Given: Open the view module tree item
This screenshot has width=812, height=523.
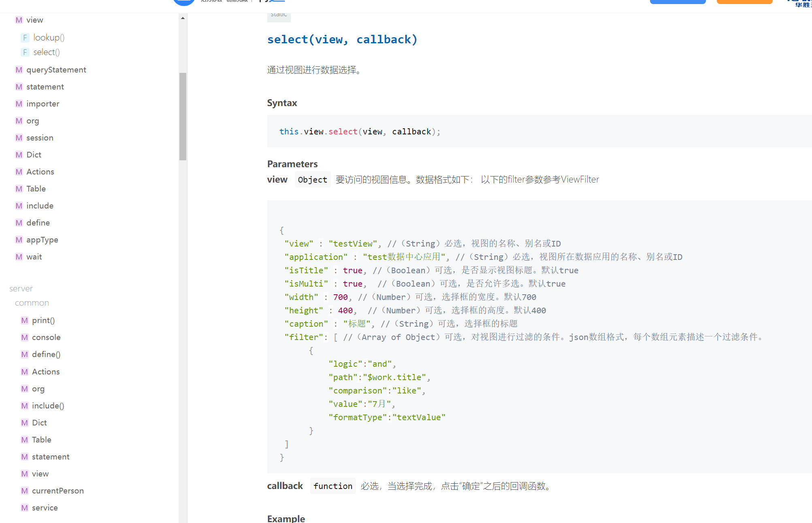Looking at the screenshot, I should [34, 20].
